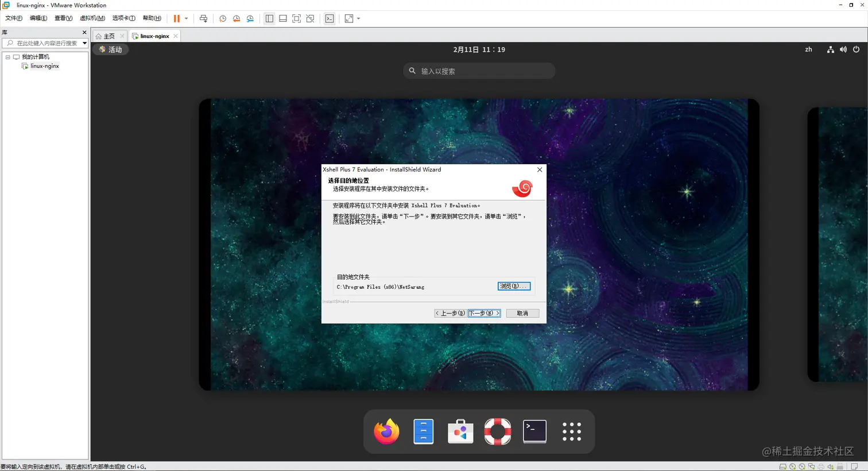Image resolution: width=868 pixels, height=471 pixels.
Task: Open the power options dropdown arrow
Action: [186, 18]
